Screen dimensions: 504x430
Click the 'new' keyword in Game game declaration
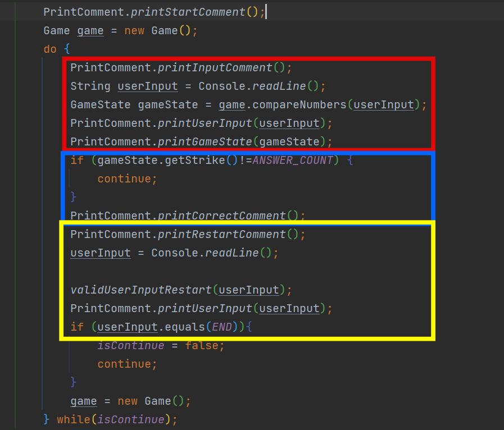pyautogui.click(x=134, y=31)
